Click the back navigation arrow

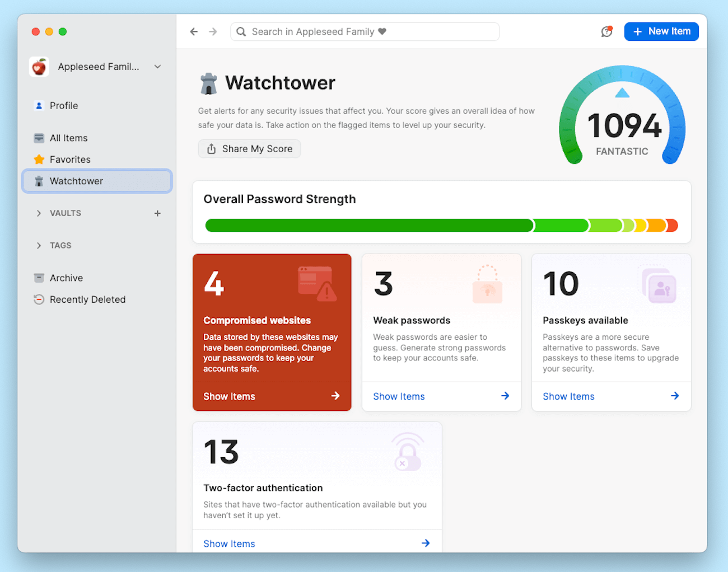pos(194,31)
